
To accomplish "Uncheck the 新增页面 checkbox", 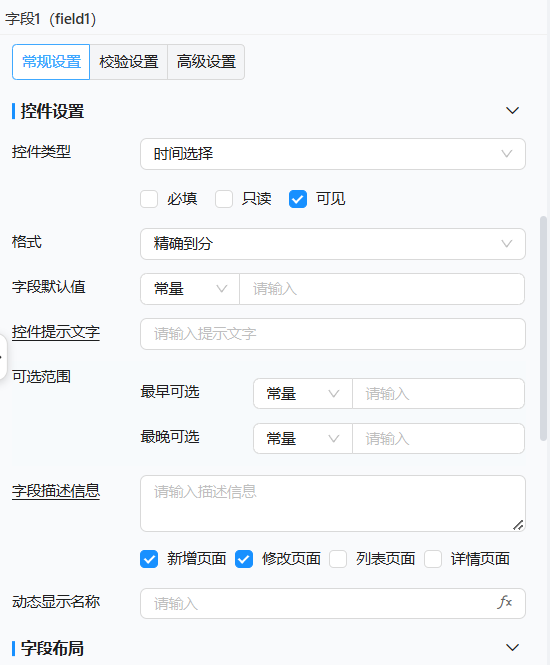I will click(x=149, y=559).
